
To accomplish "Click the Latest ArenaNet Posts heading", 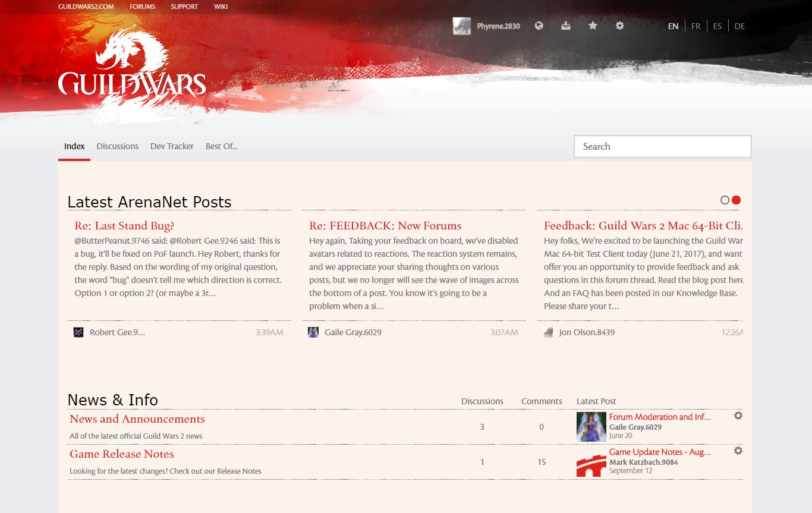I will point(149,202).
